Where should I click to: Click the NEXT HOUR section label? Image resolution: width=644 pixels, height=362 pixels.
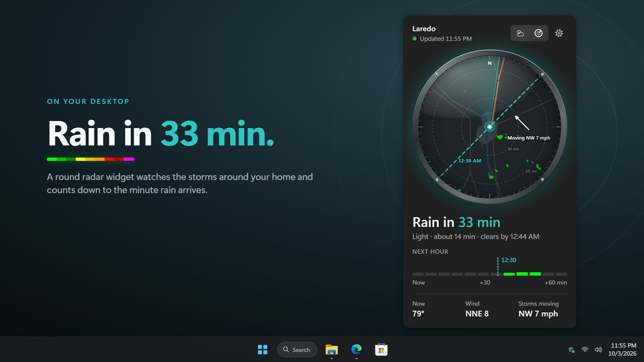(x=430, y=251)
